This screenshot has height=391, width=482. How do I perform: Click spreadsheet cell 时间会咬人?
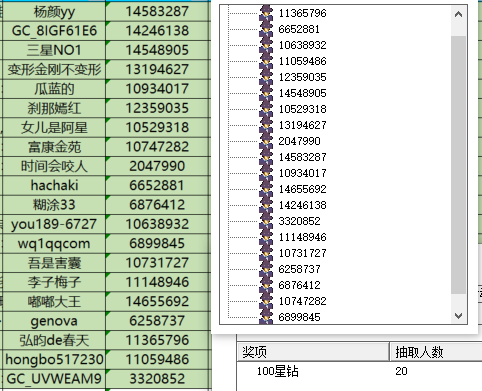54,166
